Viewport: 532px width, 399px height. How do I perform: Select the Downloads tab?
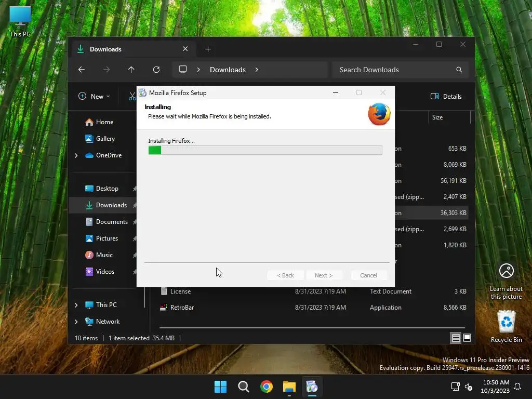(134, 49)
